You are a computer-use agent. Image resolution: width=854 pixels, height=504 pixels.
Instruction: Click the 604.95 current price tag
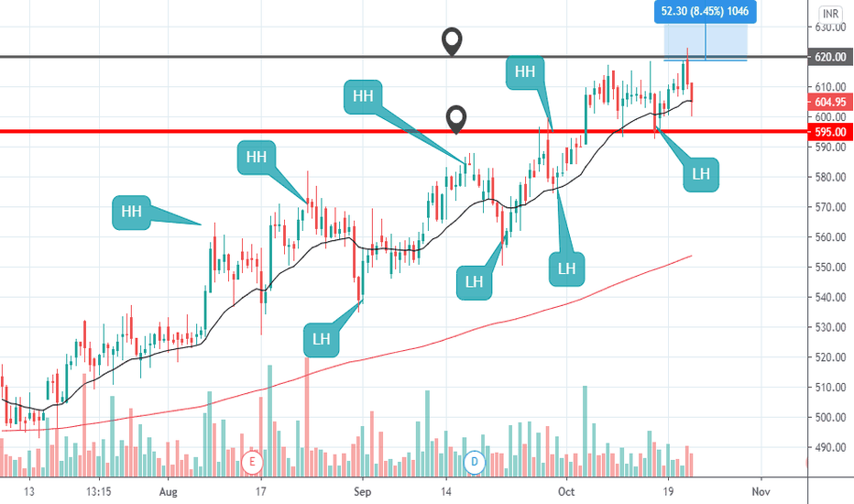point(830,102)
